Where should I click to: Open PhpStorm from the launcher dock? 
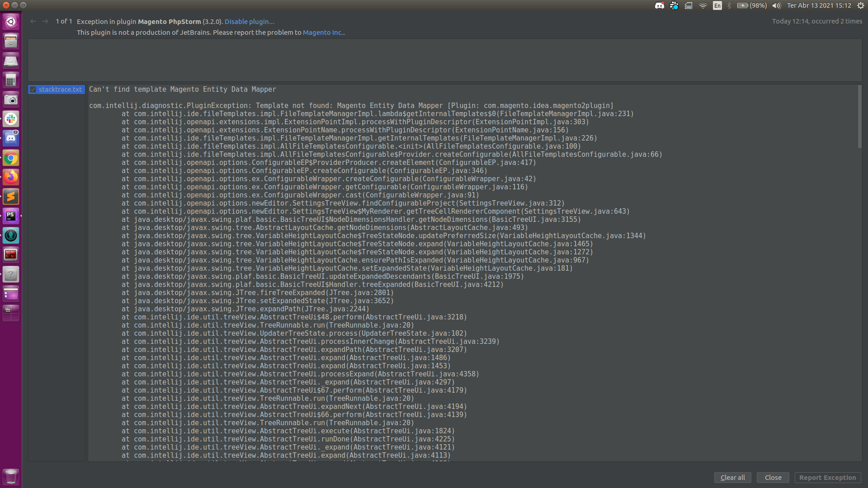pyautogui.click(x=11, y=216)
